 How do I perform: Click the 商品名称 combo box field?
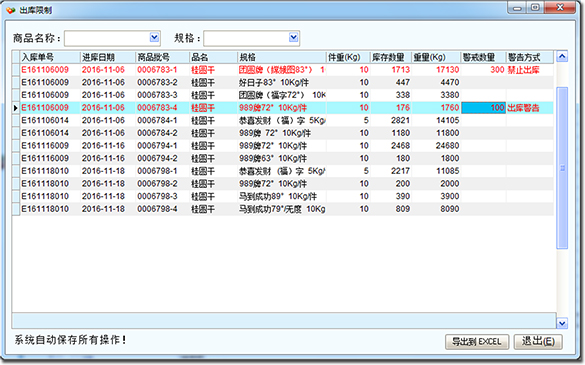pyautogui.click(x=112, y=38)
